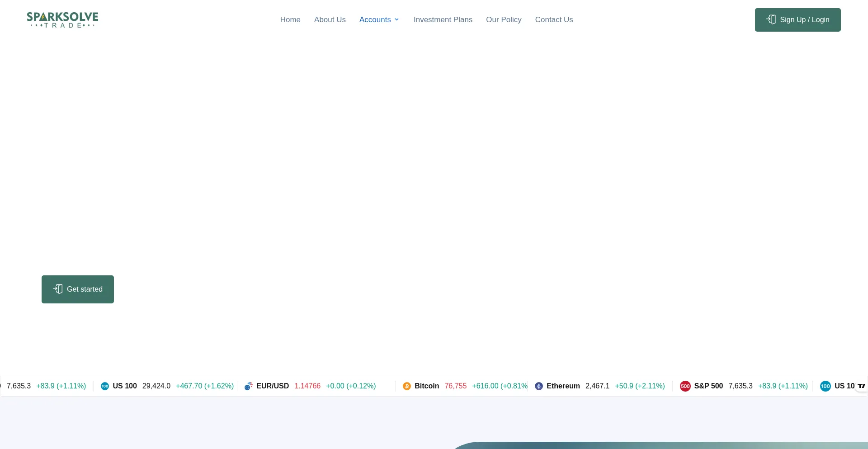The width and height of the screenshot is (868, 449).
Task: Open Investment Plans page
Action: (x=443, y=20)
